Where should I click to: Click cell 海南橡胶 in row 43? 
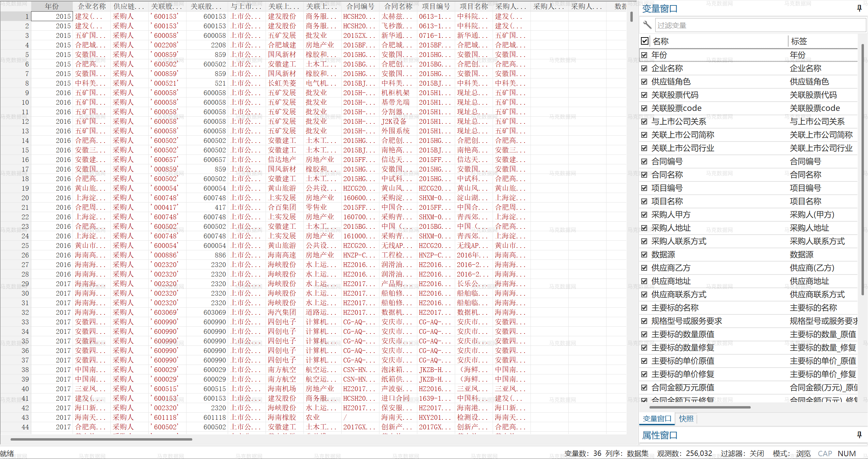(284, 417)
